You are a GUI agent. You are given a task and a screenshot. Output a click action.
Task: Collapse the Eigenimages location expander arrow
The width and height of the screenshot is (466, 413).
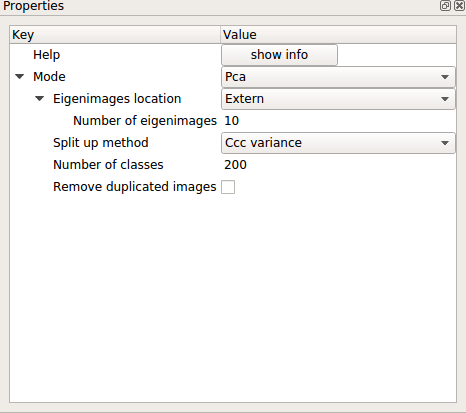click(x=40, y=99)
